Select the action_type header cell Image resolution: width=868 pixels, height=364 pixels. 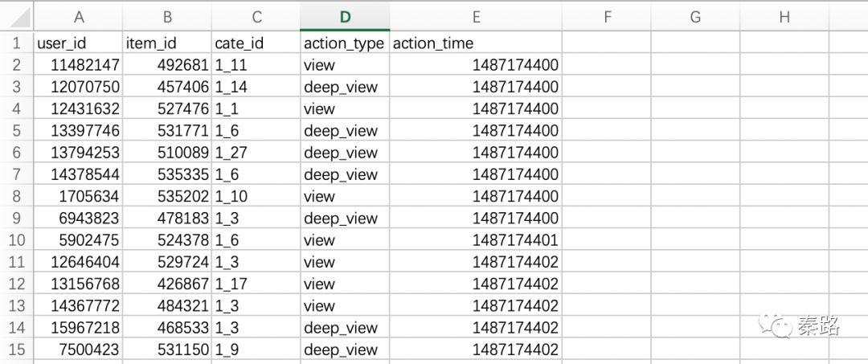coord(345,43)
